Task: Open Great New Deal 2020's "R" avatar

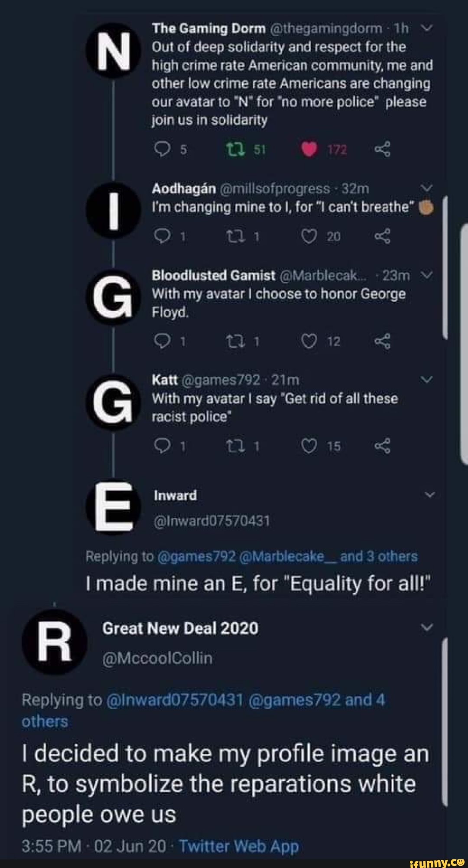Action: click(x=54, y=641)
